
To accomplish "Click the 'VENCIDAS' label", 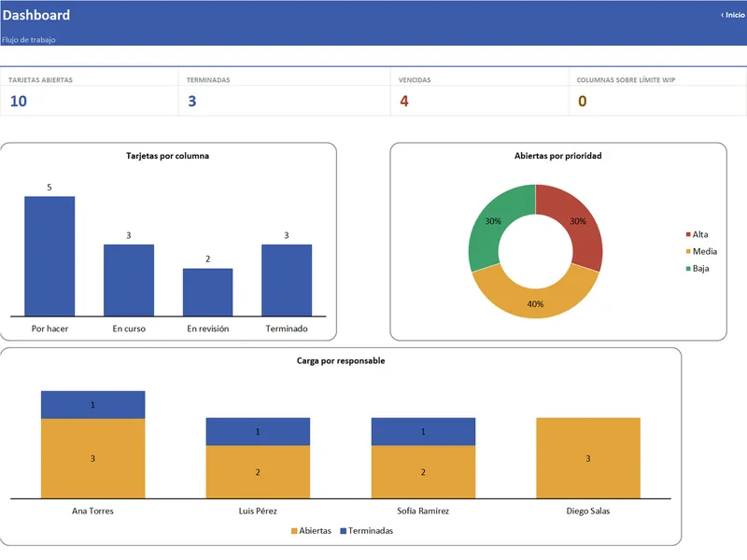I will click(x=415, y=80).
